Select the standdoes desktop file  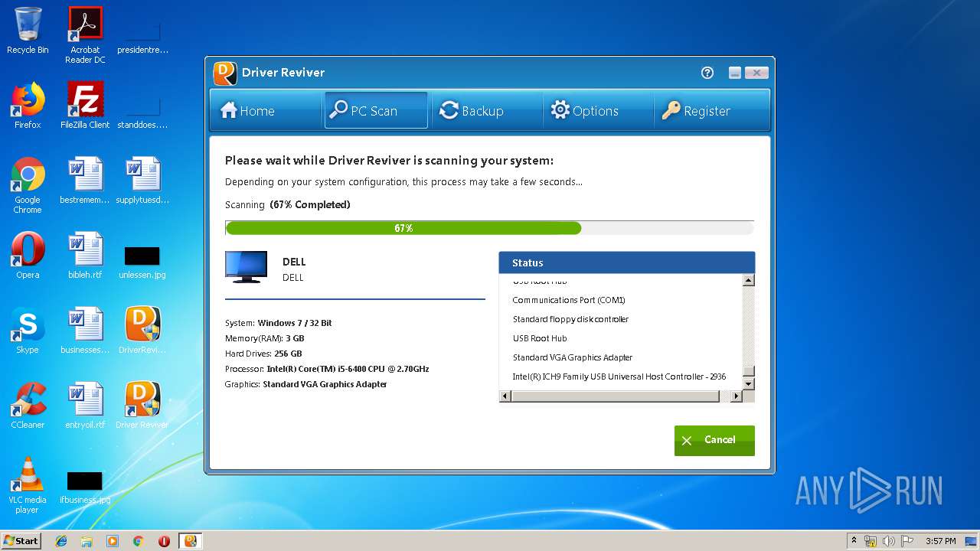click(142, 112)
